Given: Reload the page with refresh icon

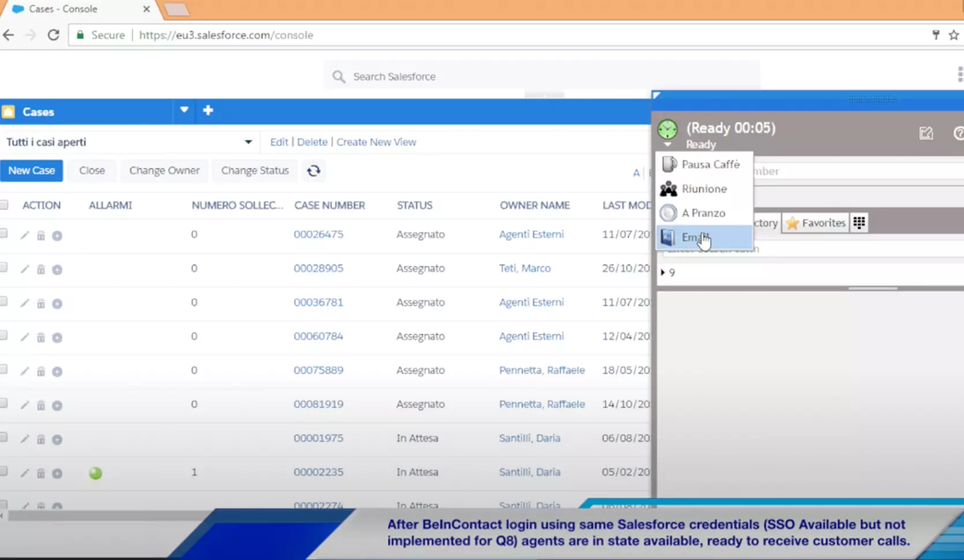Looking at the screenshot, I should (x=53, y=35).
